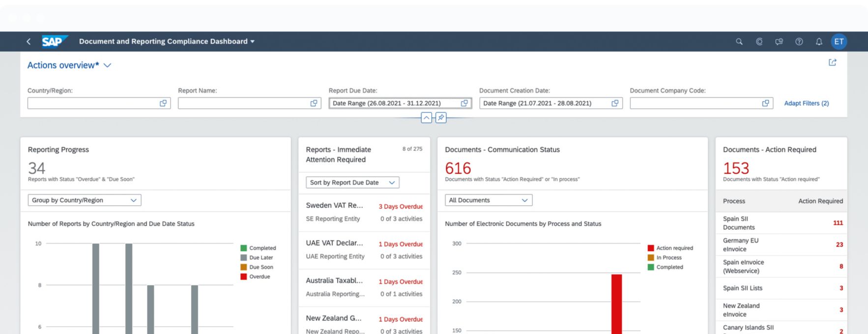Select Spain SII Documents row
Screen dimensions: 868x334
(x=781, y=223)
